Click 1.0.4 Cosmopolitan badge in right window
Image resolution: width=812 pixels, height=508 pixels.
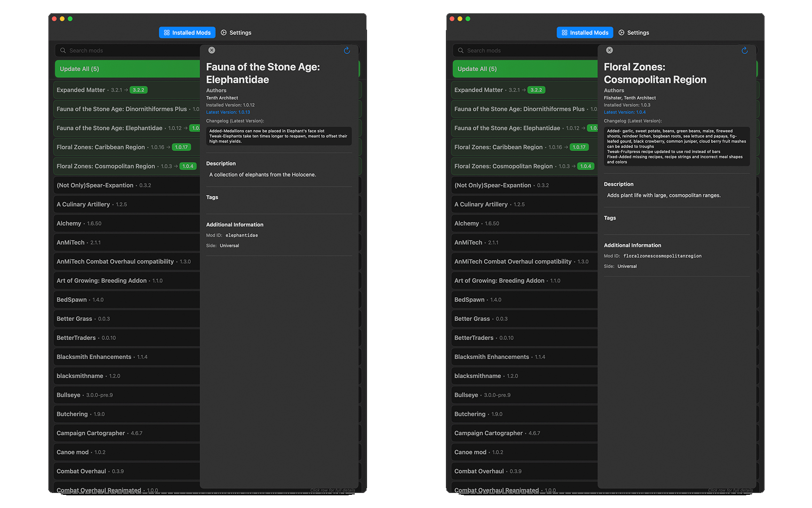pos(586,166)
